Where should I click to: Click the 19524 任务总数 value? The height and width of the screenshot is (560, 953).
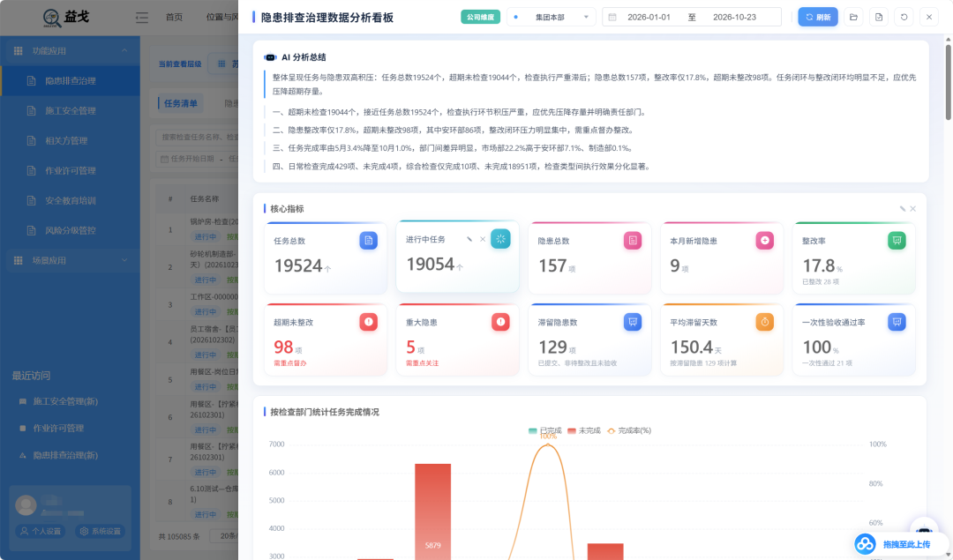click(x=298, y=266)
